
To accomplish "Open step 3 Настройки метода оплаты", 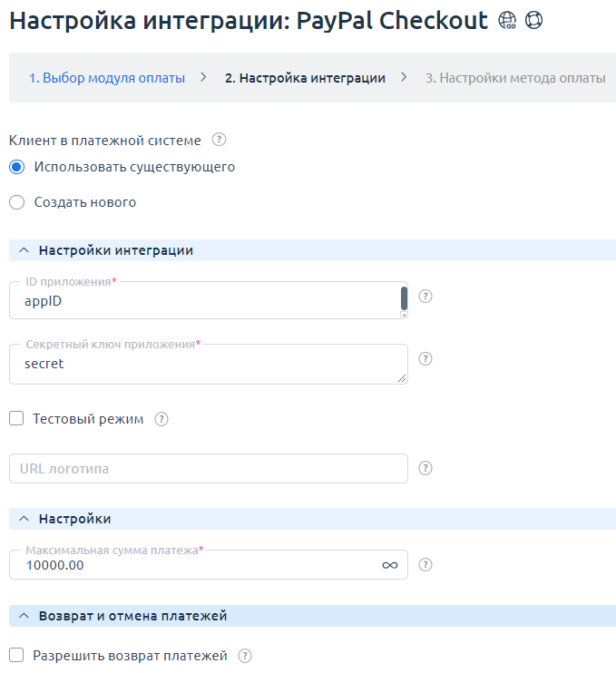I will [515, 78].
